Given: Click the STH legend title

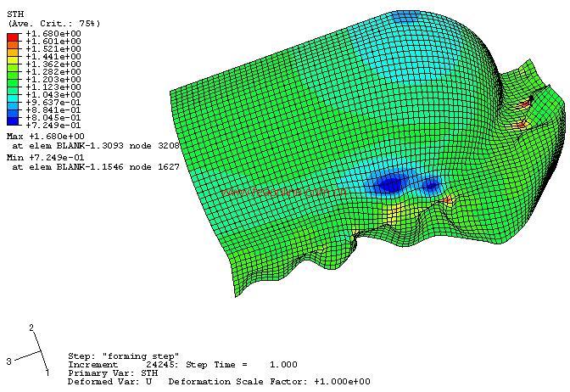Looking at the screenshot, I should pyautogui.click(x=14, y=14).
